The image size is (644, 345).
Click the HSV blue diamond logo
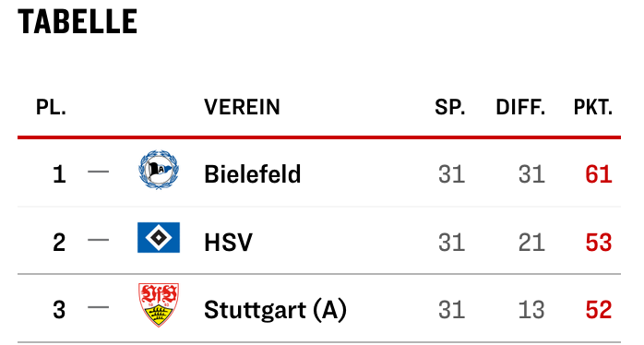[x=159, y=237]
